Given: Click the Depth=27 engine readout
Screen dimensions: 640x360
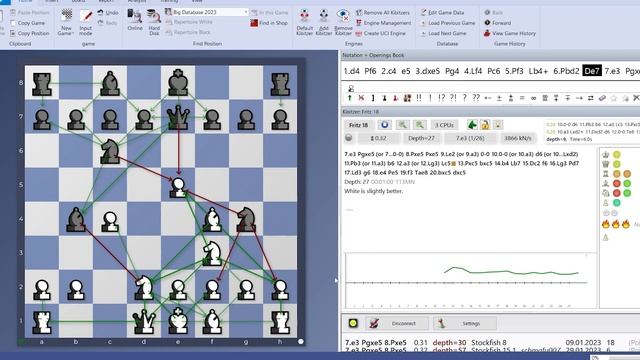Looking at the screenshot, I should (421, 138).
